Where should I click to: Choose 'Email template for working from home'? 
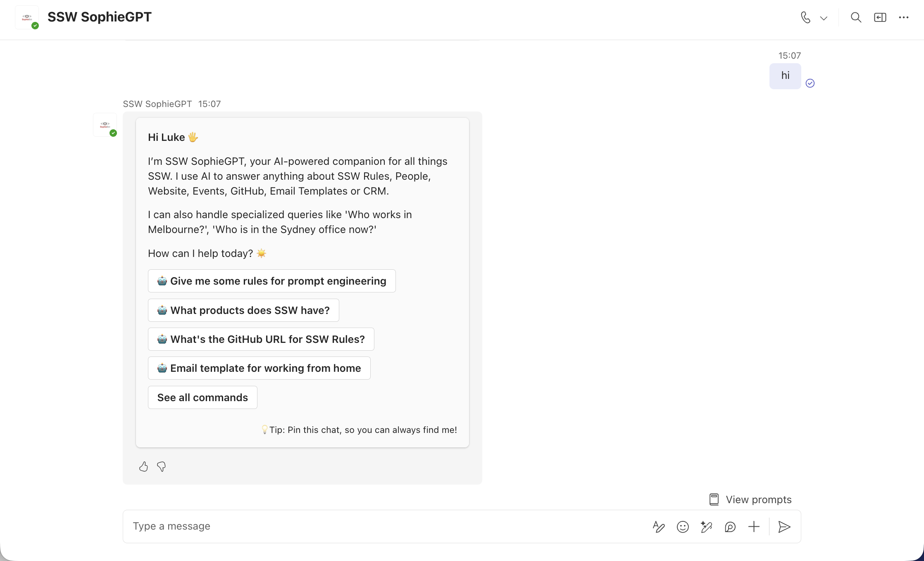click(259, 368)
